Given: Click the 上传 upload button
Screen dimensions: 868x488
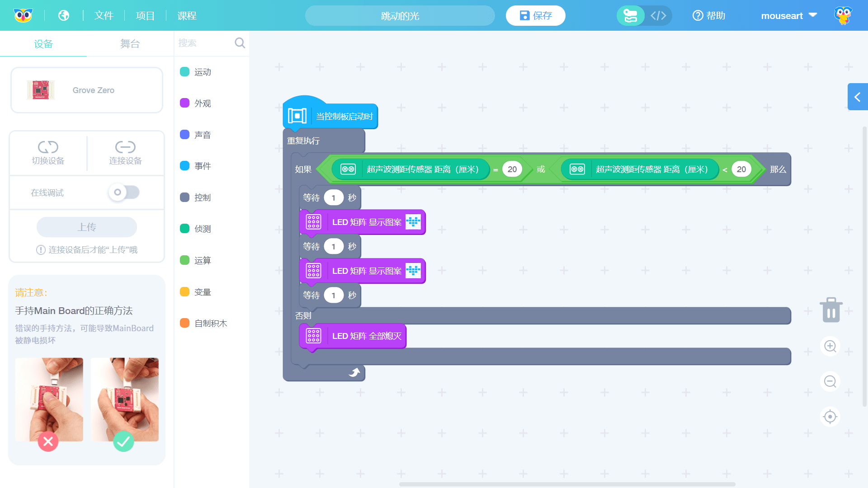Looking at the screenshot, I should tap(87, 227).
